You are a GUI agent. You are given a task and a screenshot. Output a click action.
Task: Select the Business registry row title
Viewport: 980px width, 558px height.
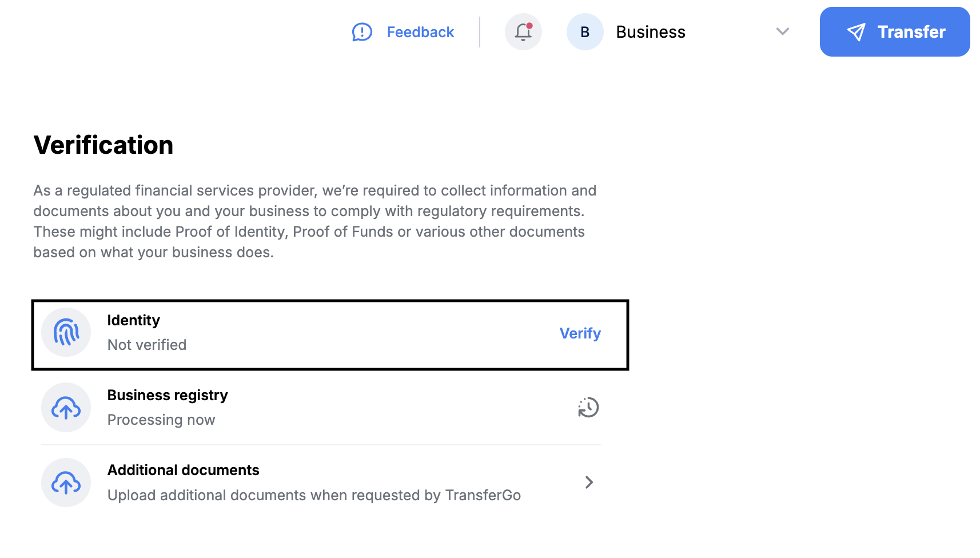click(x=168, y=395)
